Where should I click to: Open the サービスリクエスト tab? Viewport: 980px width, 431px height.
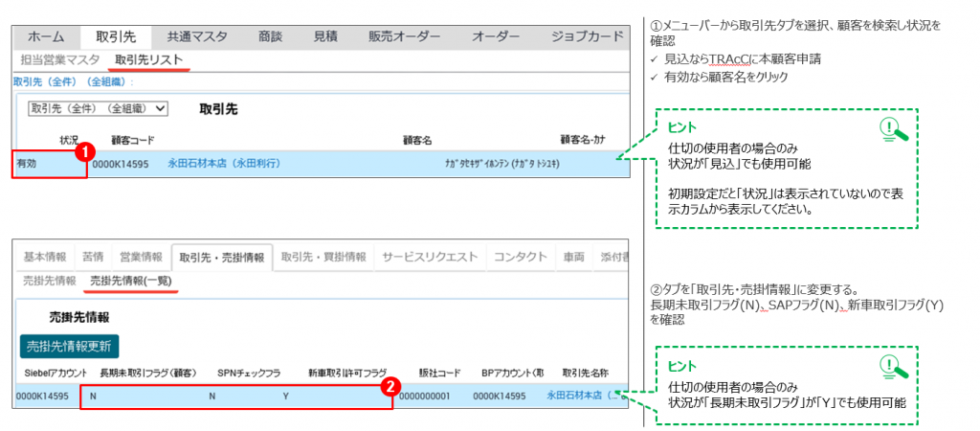click(430, 257)
